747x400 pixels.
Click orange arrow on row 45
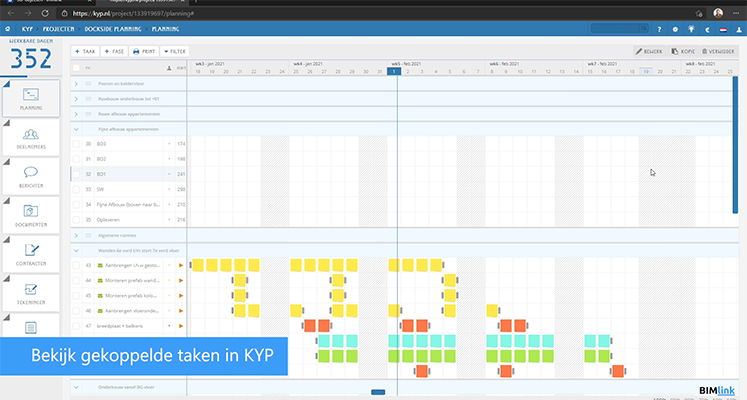coord(181,296)
